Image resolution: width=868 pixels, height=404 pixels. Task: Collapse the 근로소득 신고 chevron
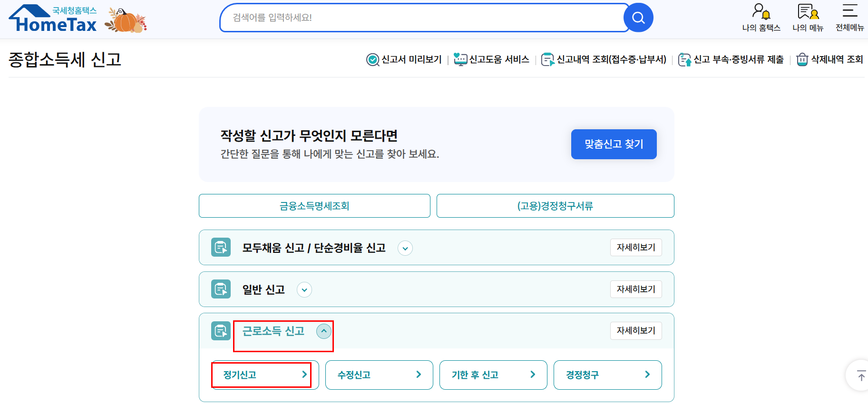[x=324, y=331]
